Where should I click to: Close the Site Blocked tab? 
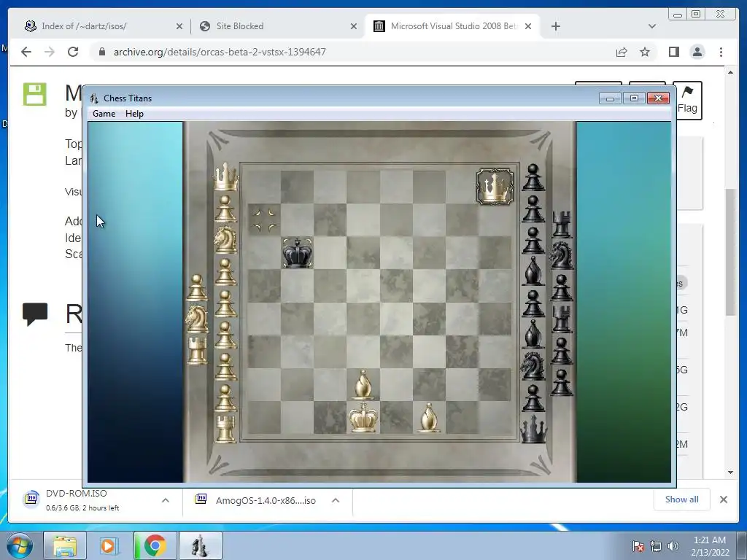coord(354,27)
